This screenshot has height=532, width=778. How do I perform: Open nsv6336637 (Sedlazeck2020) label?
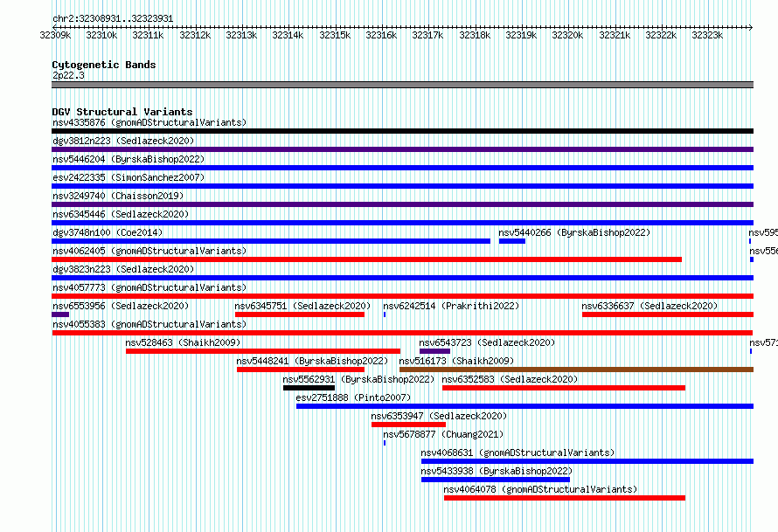click(649, 306)
